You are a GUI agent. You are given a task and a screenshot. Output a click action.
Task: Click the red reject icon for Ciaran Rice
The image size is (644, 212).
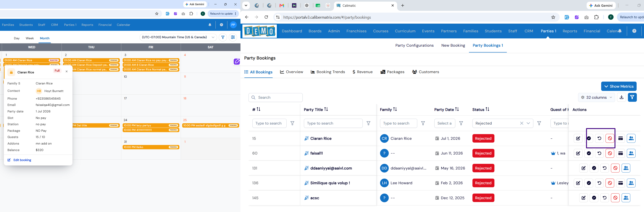(x=610, y=138)
